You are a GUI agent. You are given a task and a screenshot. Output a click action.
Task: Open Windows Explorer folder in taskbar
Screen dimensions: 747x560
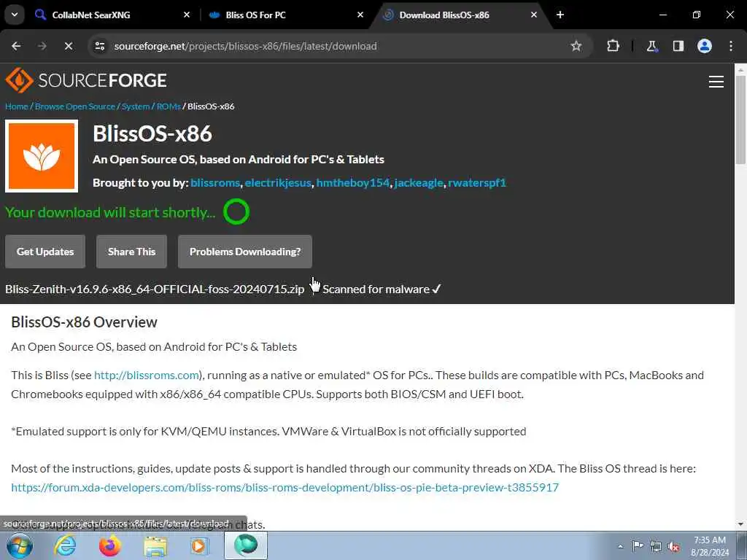155,545
